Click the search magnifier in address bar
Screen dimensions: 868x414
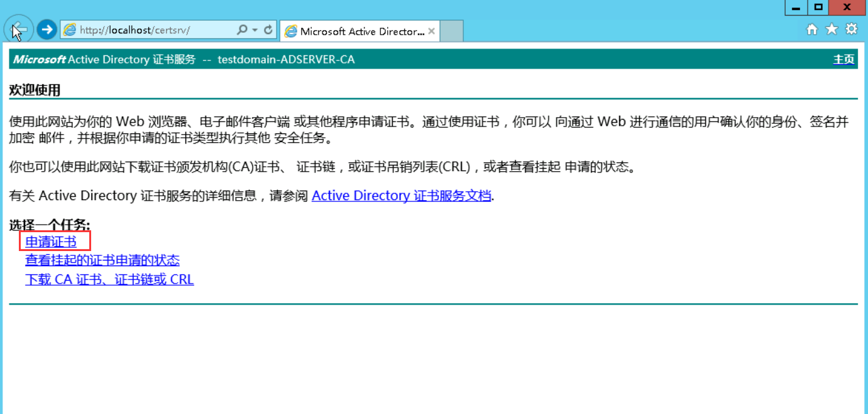[242, 30]
